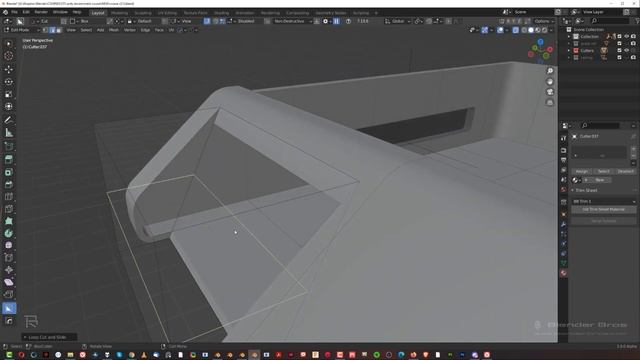Open the shading options dropdown arrow
Viewport: 640px width, 360px height.
tap(551, 30)
